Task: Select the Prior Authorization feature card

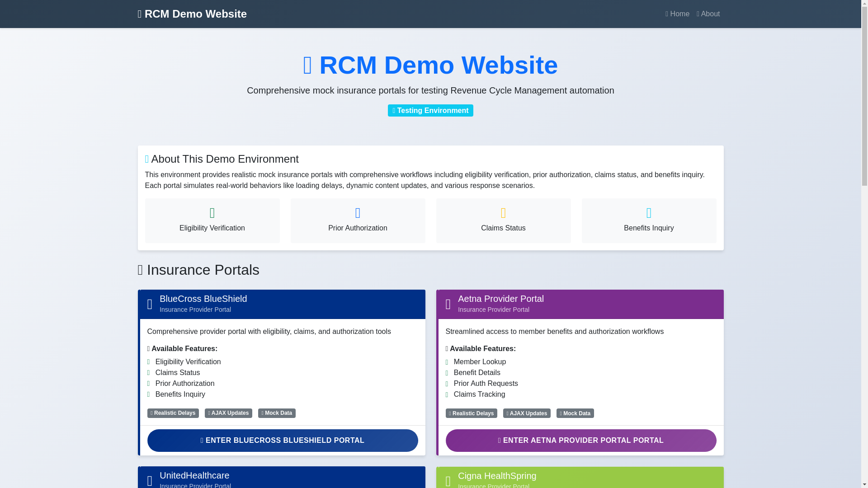Action: pyautogui.click(x=358, y=221)
